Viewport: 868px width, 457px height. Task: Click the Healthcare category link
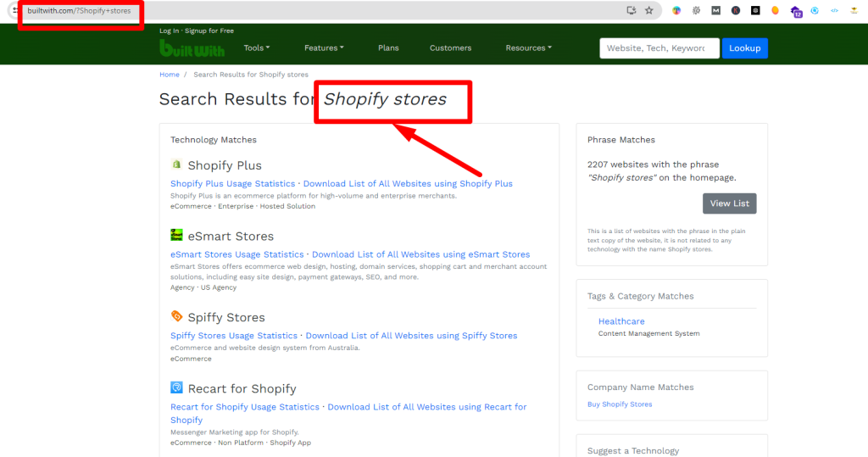point(621,321)
